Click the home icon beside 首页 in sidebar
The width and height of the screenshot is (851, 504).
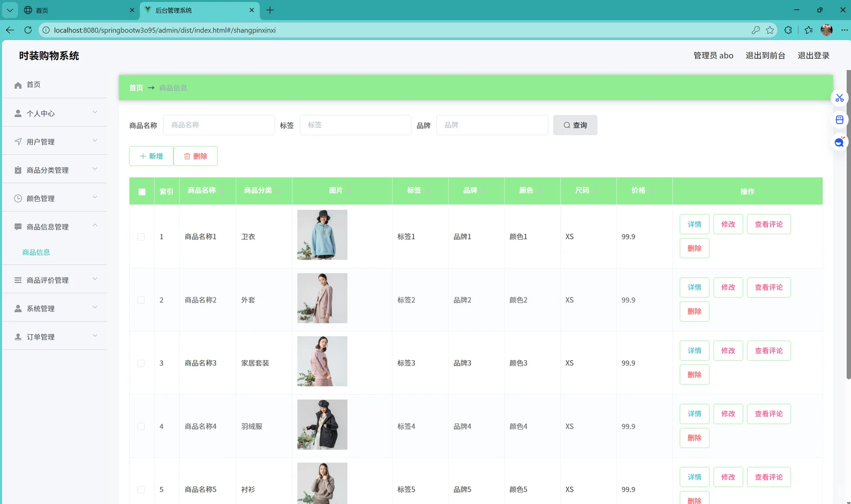[18, 85]
